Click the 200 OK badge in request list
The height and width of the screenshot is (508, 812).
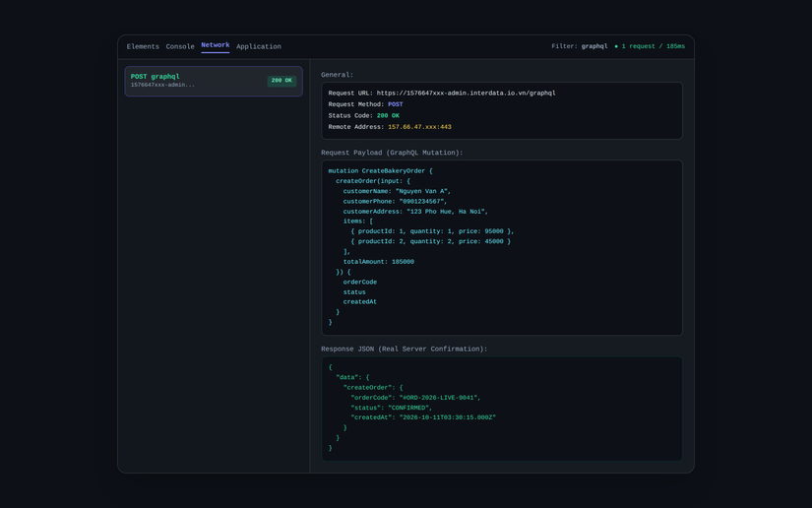point(281,81)
